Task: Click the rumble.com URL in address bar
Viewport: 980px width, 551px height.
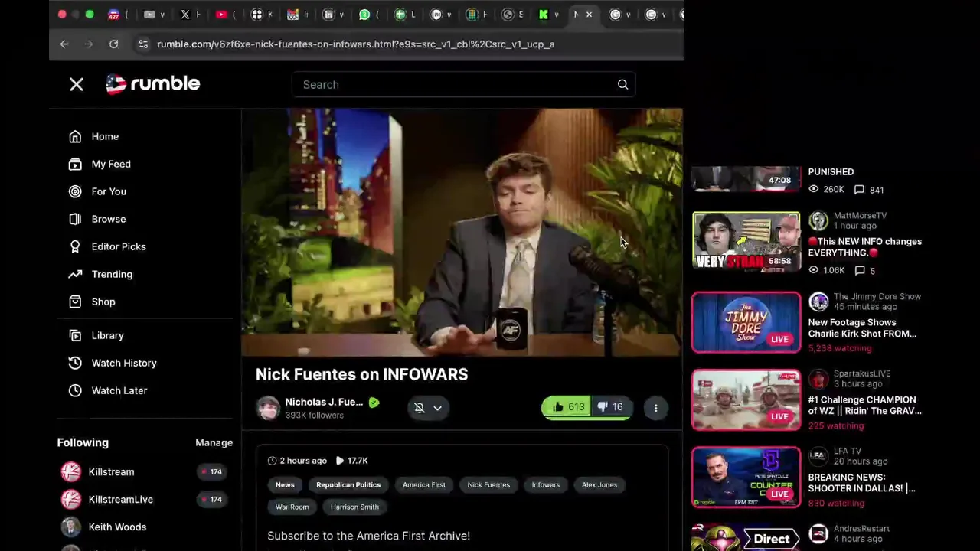Action: pos(355,44)
